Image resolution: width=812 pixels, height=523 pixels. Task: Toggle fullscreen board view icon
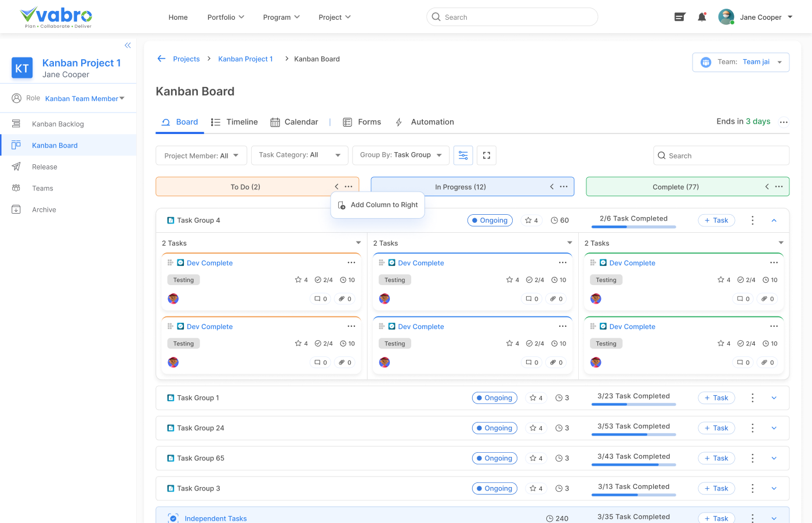click(487, 156)
